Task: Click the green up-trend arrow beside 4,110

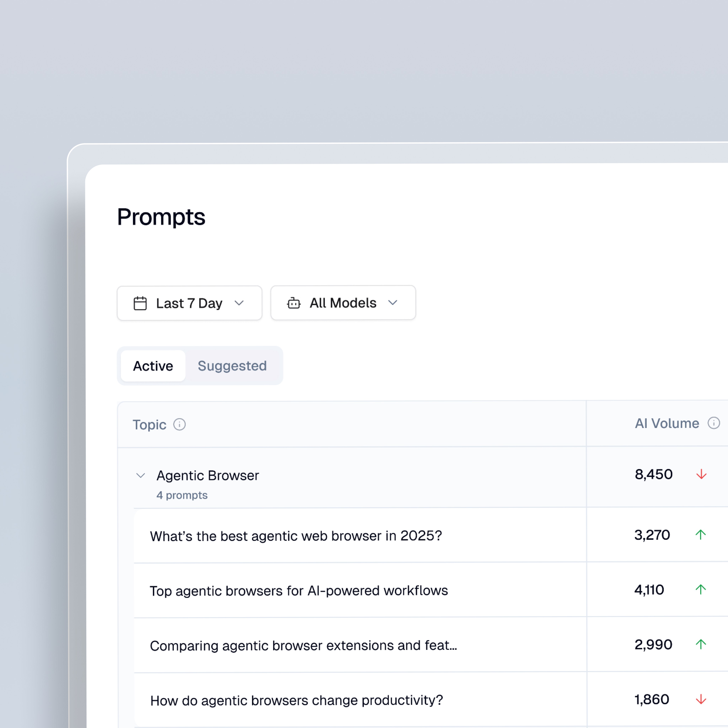Action: coord(701,590)
